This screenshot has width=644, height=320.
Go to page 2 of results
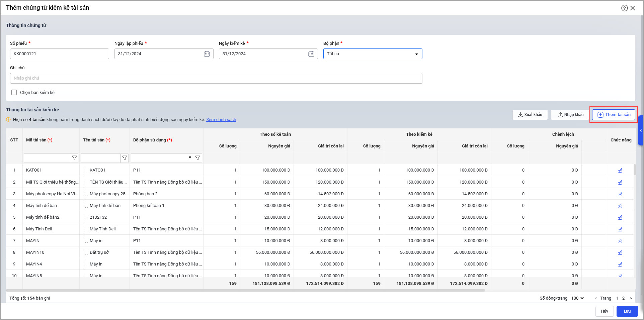[x=623, y=298]
